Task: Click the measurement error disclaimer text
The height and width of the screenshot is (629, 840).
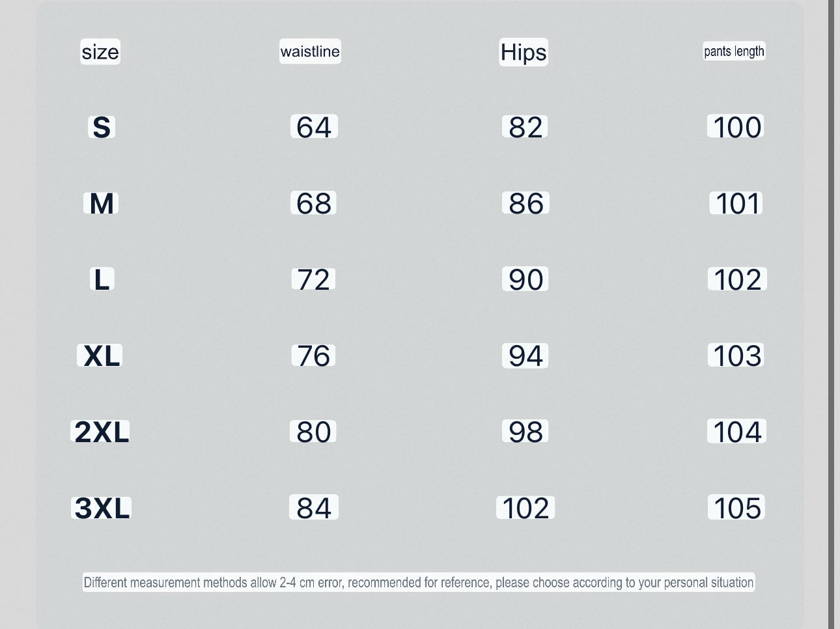Action: point(419,582)
